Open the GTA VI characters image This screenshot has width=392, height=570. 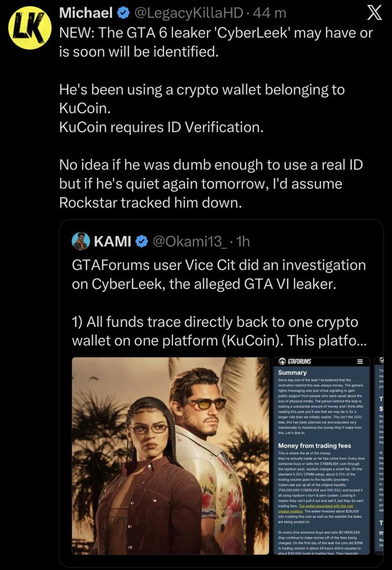[170, 456]
